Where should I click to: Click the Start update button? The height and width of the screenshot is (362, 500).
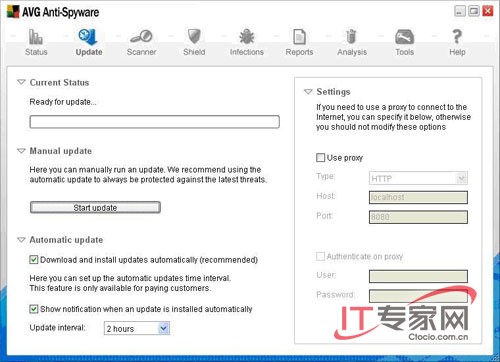[x=95, y=207]
